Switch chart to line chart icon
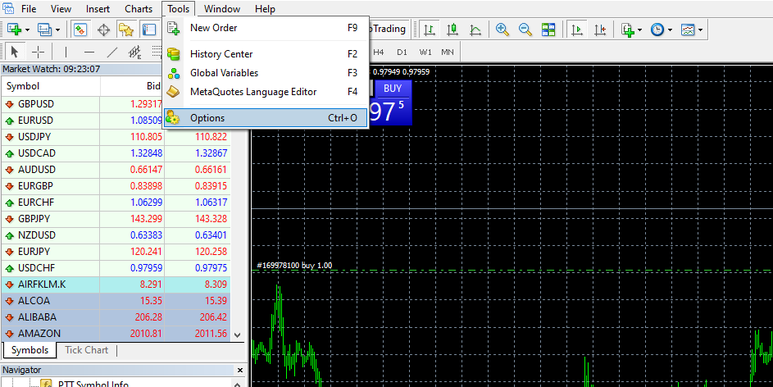773x387 pixels. tap(475, 30)
